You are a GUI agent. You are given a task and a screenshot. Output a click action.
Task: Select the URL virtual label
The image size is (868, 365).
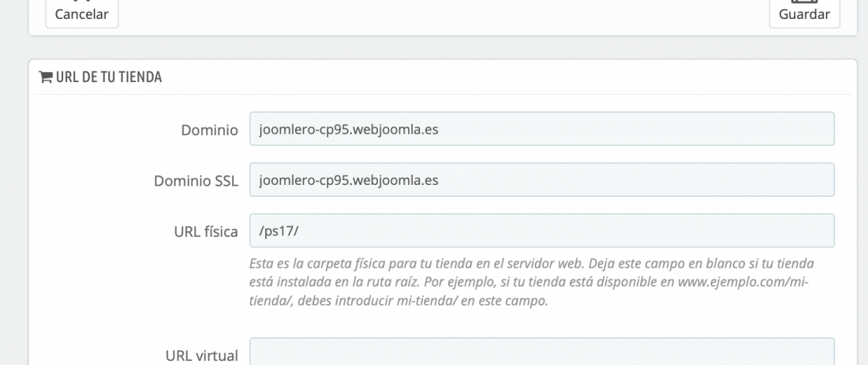[201, 355]
